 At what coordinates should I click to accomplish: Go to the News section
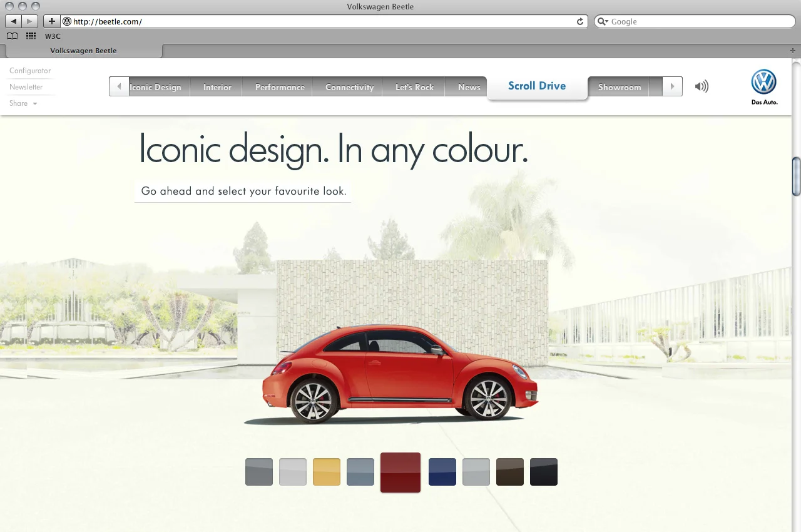(469, 87)
